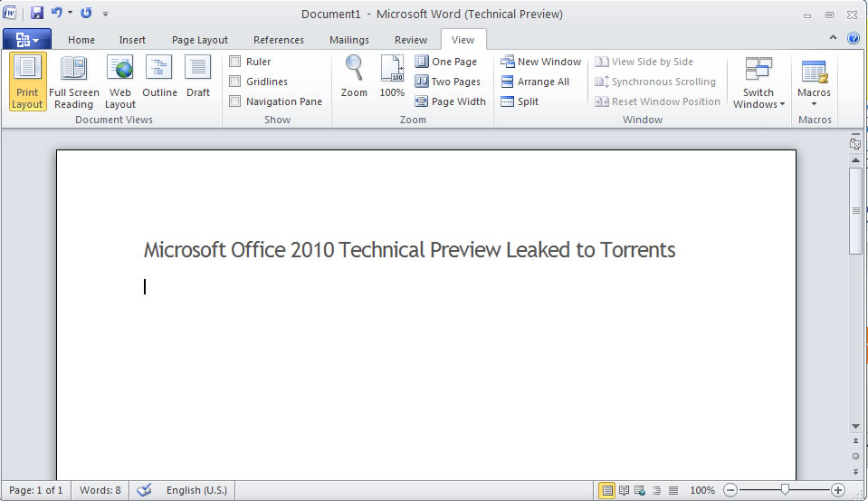Screen dimensions: 868x501
Task: Undo the last action
Action: click(56, 12)
